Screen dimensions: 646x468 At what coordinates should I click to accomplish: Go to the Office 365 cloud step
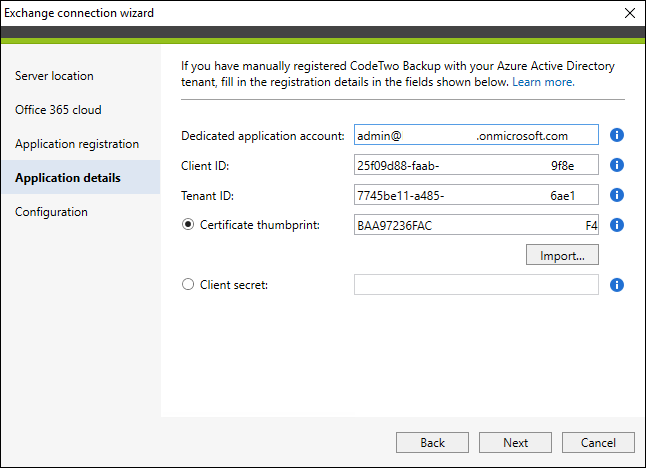pyautogui.click(x=81, y=110)
